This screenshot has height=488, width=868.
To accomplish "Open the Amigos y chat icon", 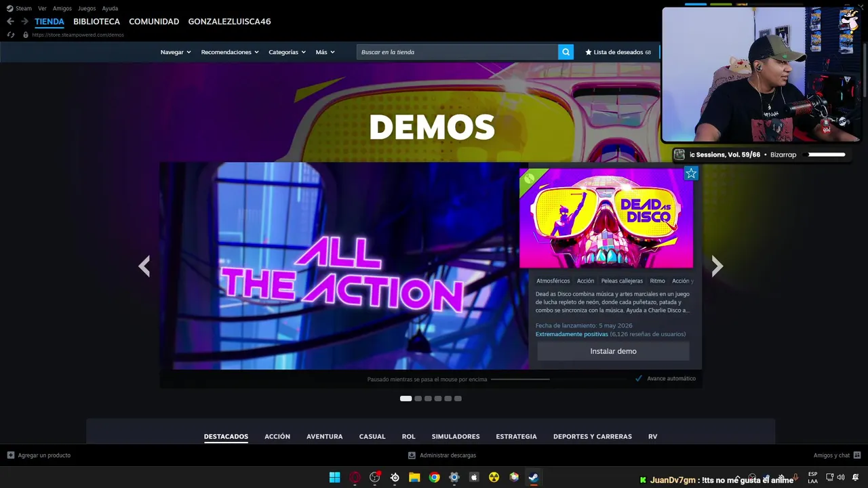I will click(857, 455).
